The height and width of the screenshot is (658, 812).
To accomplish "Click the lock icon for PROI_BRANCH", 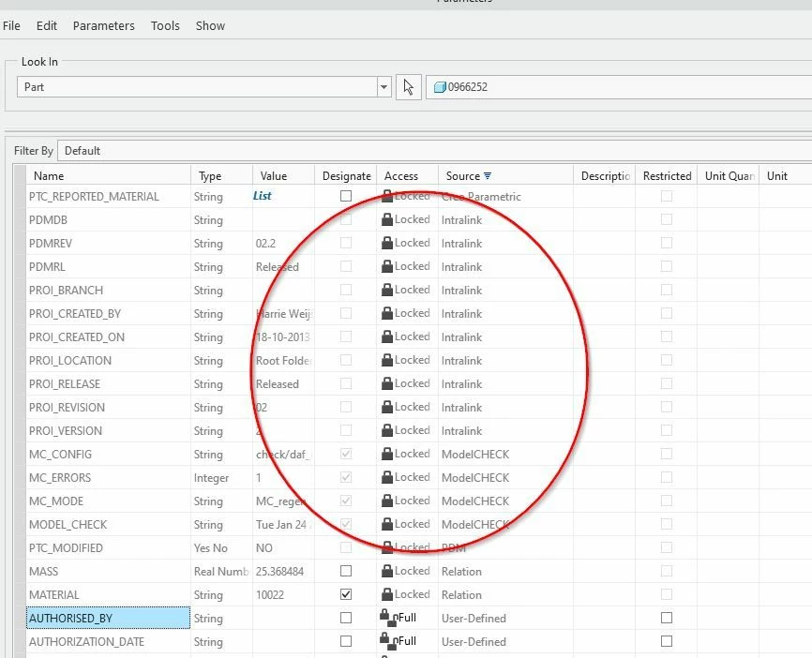I will click(x=387, y=290).
